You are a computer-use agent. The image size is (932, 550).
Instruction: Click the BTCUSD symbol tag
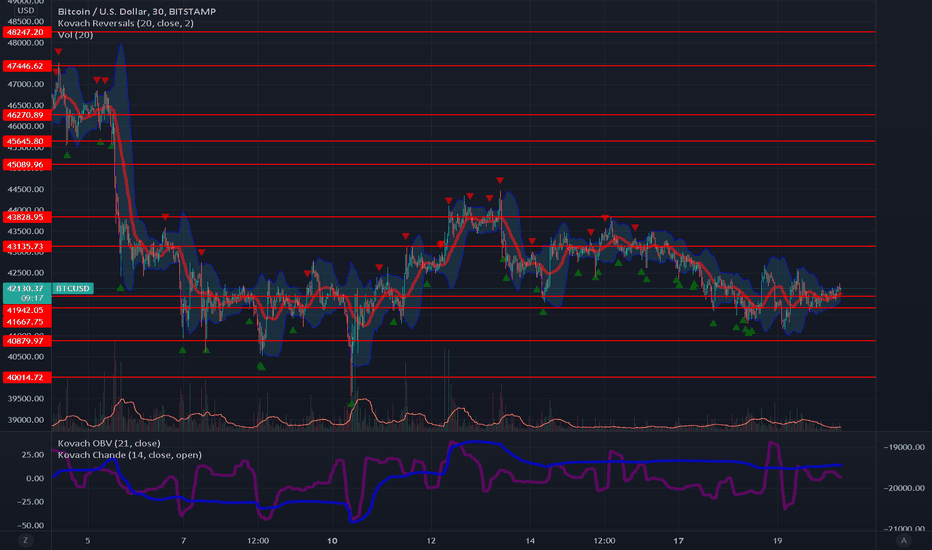[73, 288]
